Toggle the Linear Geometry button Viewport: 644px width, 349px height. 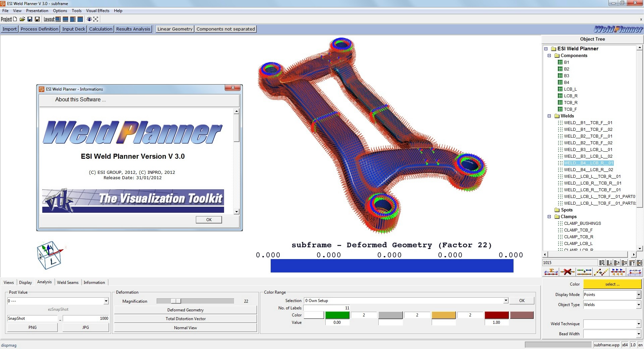(x=175, y=29)
